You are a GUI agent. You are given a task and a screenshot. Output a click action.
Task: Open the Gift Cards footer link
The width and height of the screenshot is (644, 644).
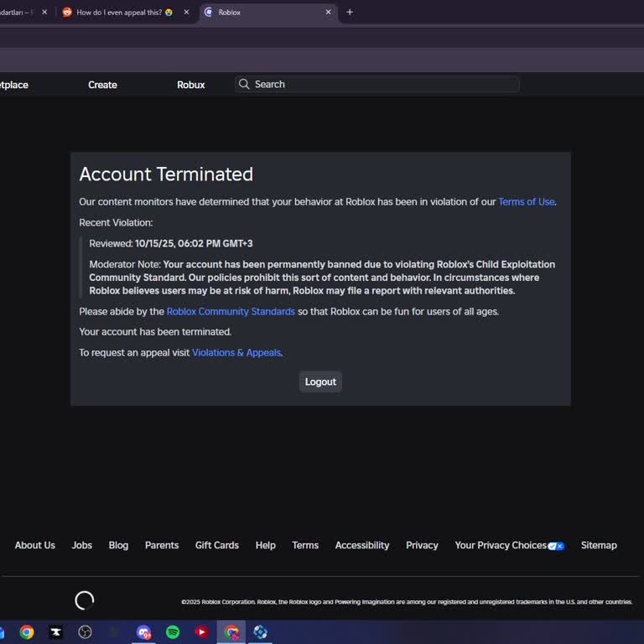coord(217,545)
